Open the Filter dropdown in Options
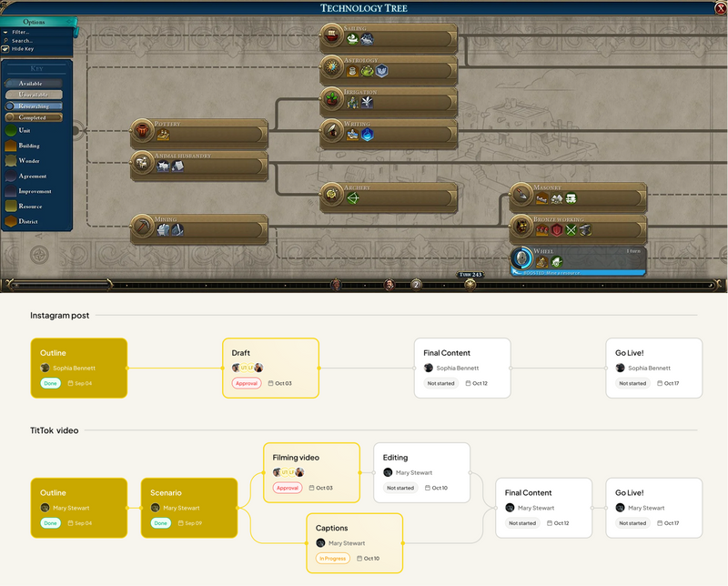The width and height of the screenshot is (728, 586). (20, 32)
